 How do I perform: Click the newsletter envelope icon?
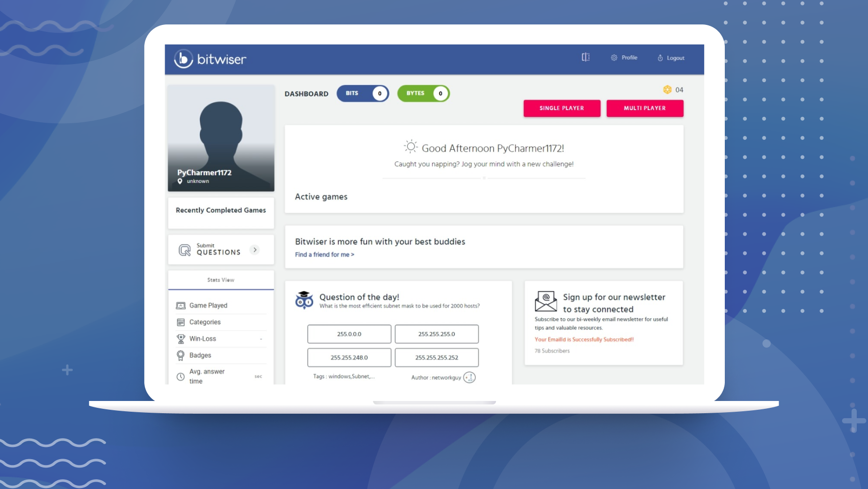coord(545,301)
